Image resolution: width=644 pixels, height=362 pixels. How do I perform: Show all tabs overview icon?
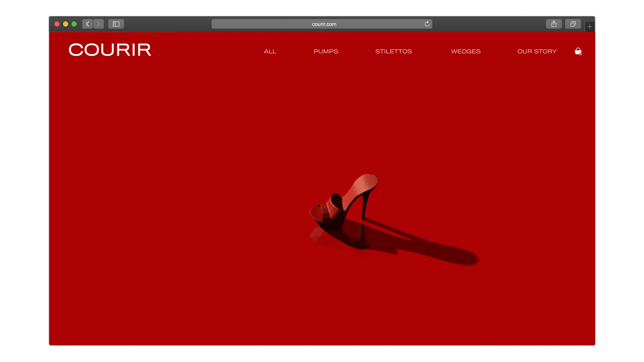(573, 24)
